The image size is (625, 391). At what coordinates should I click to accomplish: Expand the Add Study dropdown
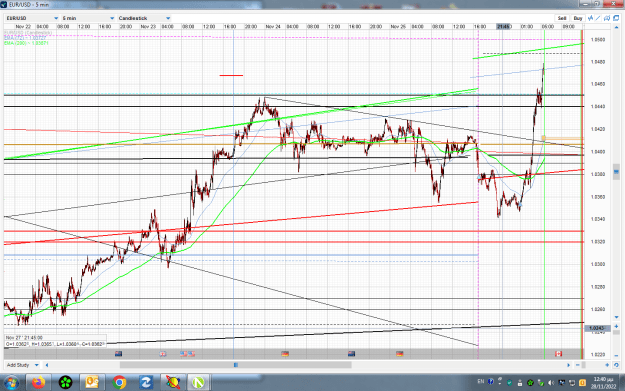[23, 365]
